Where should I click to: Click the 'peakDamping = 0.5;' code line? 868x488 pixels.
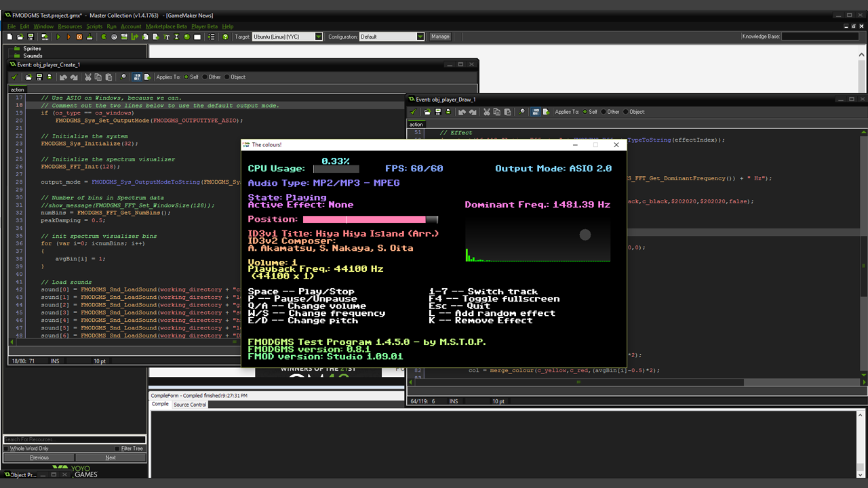73,220
